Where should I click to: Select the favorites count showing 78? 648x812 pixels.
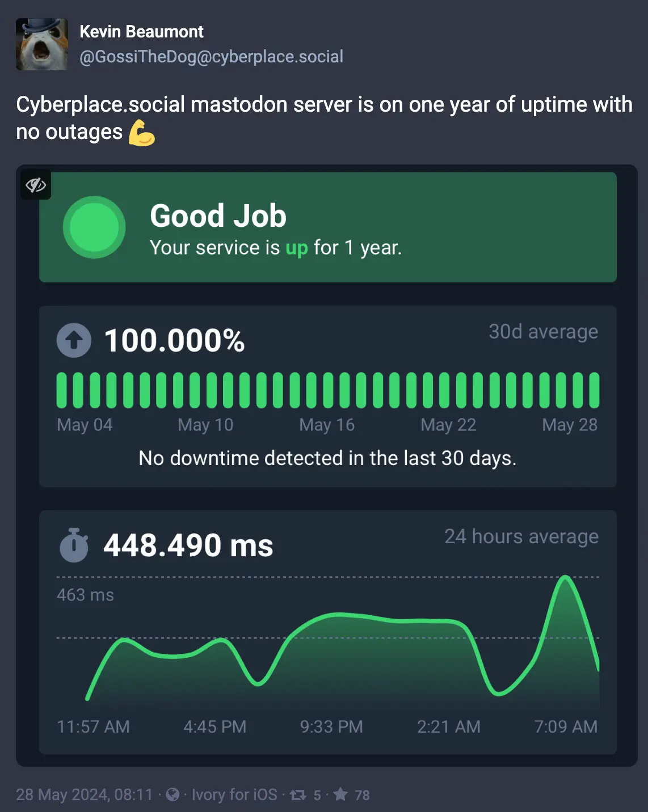point(361,795)
